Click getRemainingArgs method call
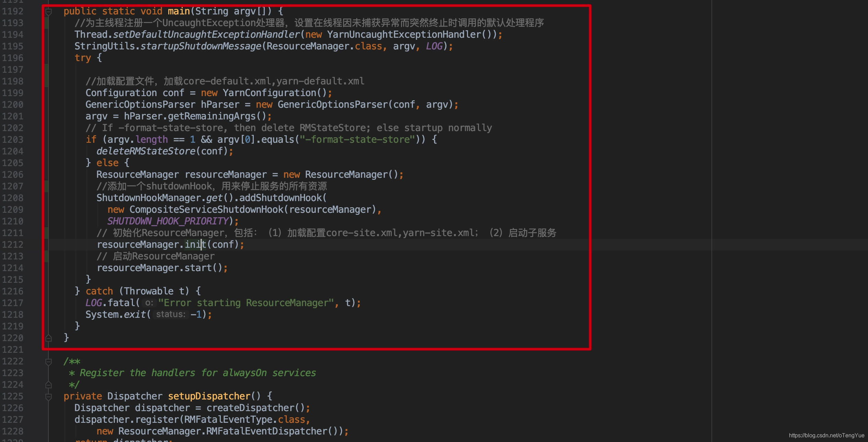 tap(212, 116)
